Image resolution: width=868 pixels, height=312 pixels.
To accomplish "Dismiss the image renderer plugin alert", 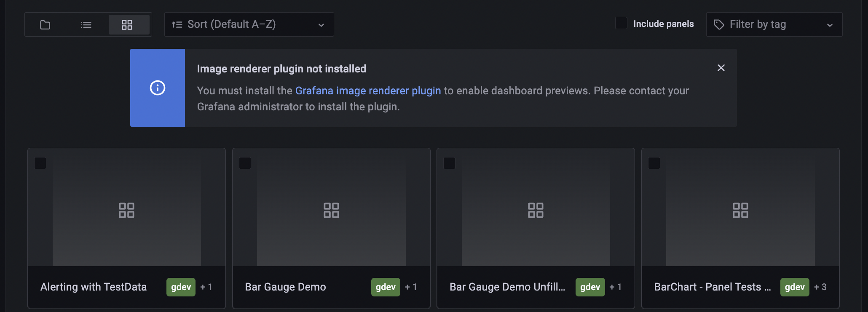I will tap(721, 68).
